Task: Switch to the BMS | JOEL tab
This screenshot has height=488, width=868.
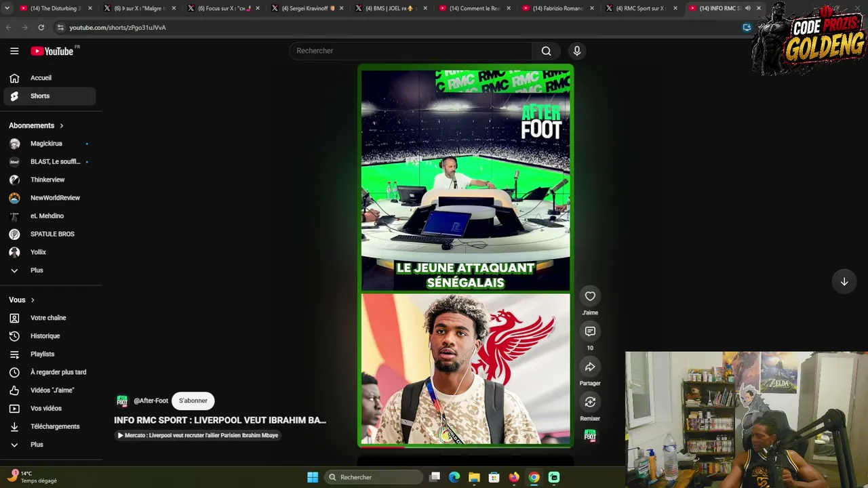Action: coord(391,8)
